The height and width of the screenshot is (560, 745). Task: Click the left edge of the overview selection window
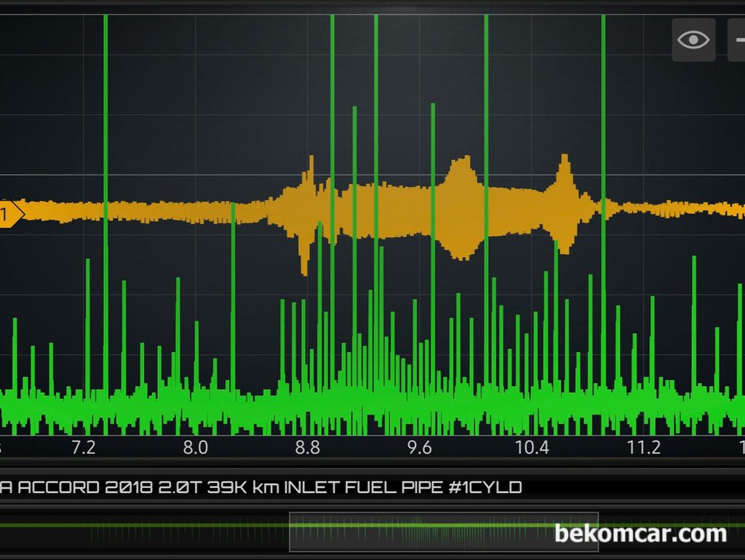pos(290,532)
